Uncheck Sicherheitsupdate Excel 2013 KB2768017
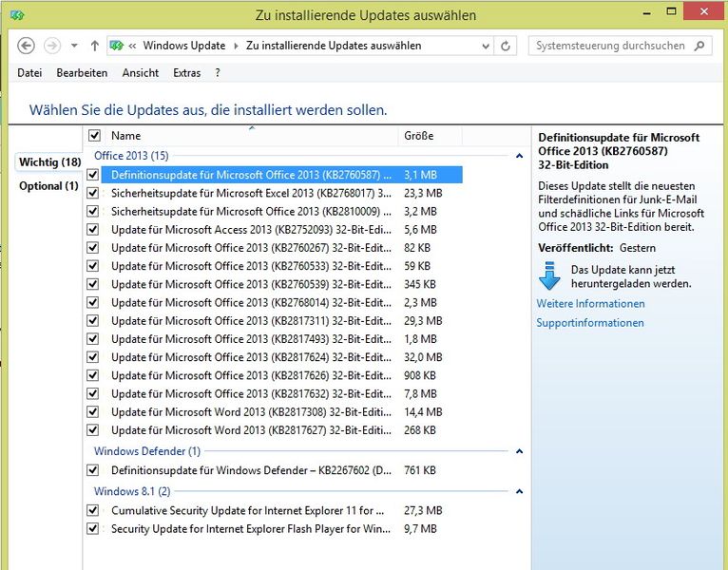Screen dimensions: 728x570 [93, 193]
